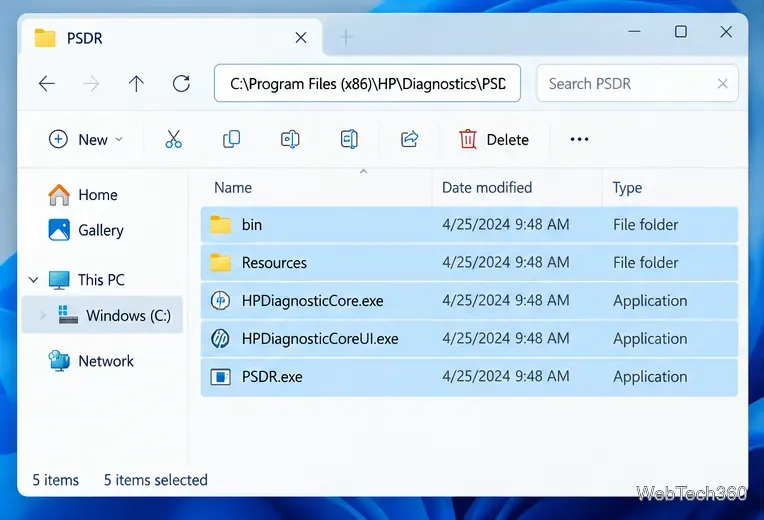
Task: Minimize the File Explorer window
Action: point(634,32)
